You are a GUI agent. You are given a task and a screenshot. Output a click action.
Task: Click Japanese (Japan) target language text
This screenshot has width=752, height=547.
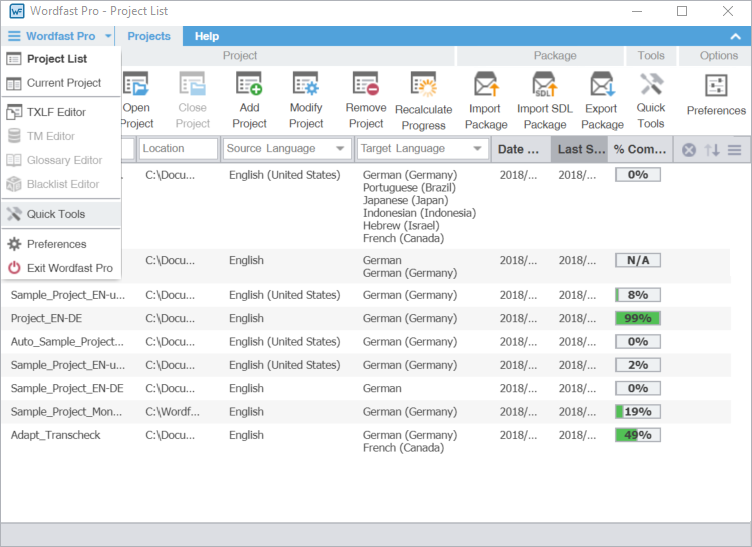coord(406,200)
